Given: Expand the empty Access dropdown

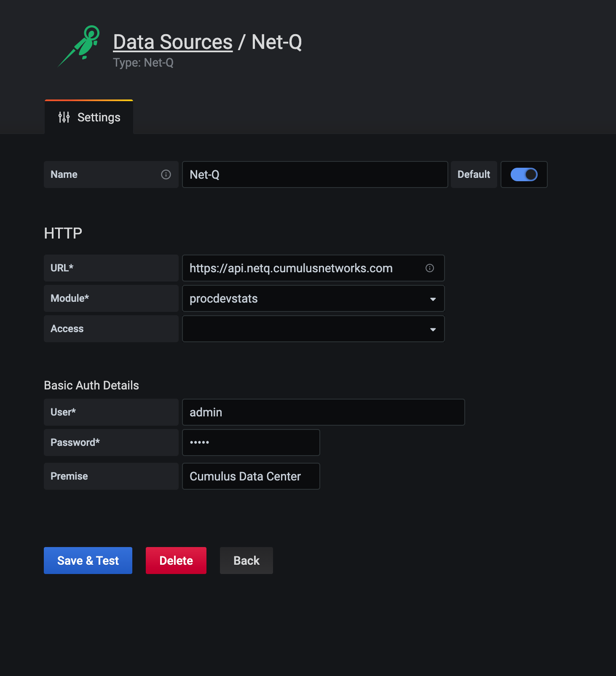Looking at the screenshot, I should 308,329.
